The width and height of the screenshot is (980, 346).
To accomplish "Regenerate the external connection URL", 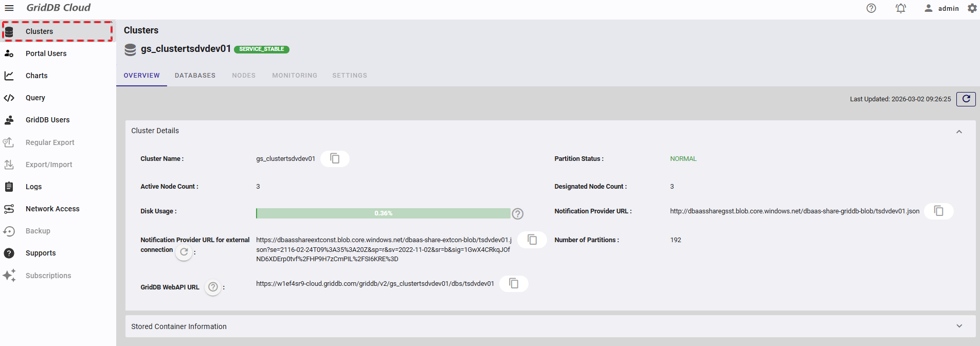I will [x=184, y=252].
